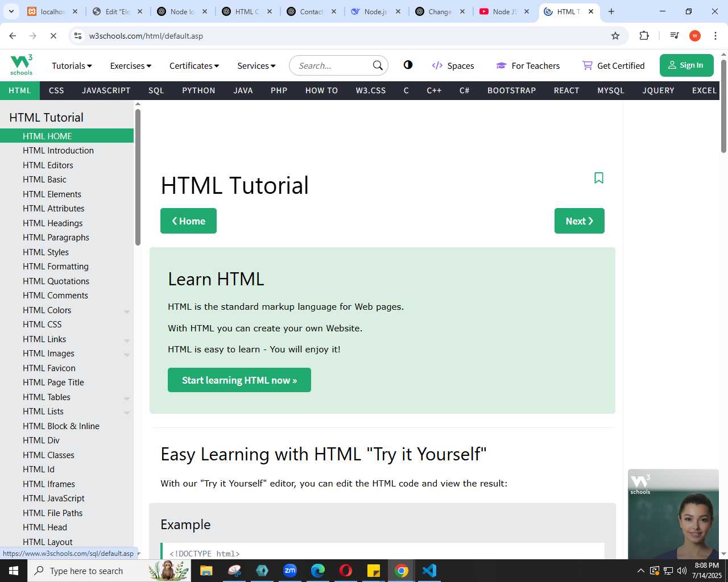Open Windows Start menu
Screen dimensions: 728x582
(x=14, y=571)
